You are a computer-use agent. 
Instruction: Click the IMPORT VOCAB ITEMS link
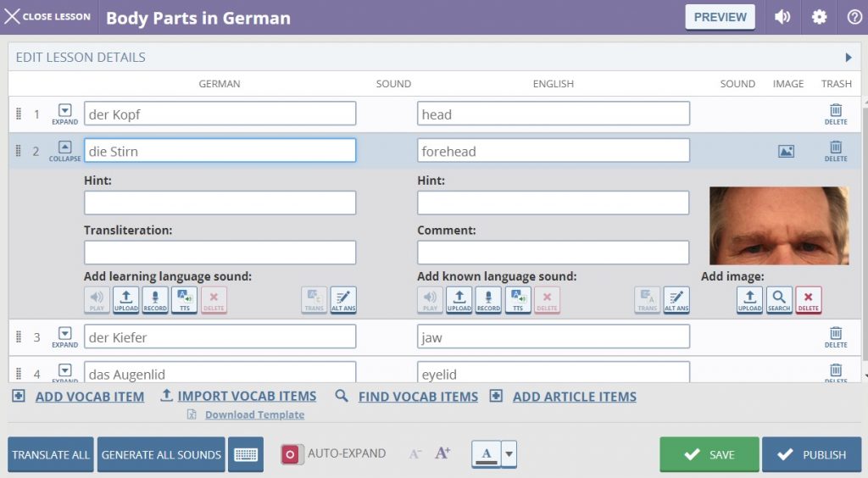(247, 397)
